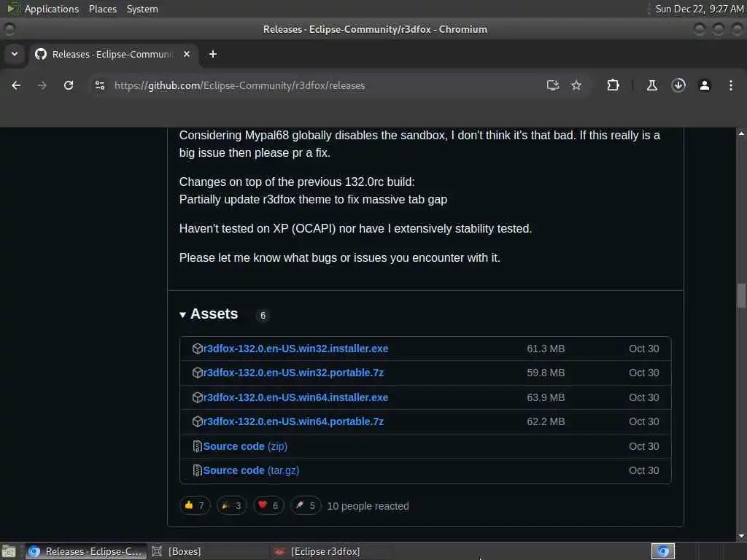Click the Applications menu logo icon
The image size is (747, 560).
coord(13,9)
